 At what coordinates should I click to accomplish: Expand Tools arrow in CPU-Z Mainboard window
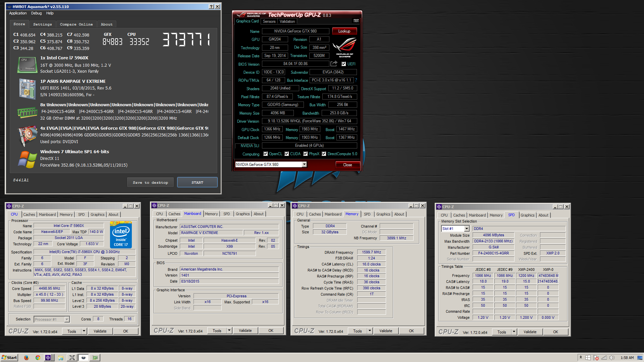229,330
